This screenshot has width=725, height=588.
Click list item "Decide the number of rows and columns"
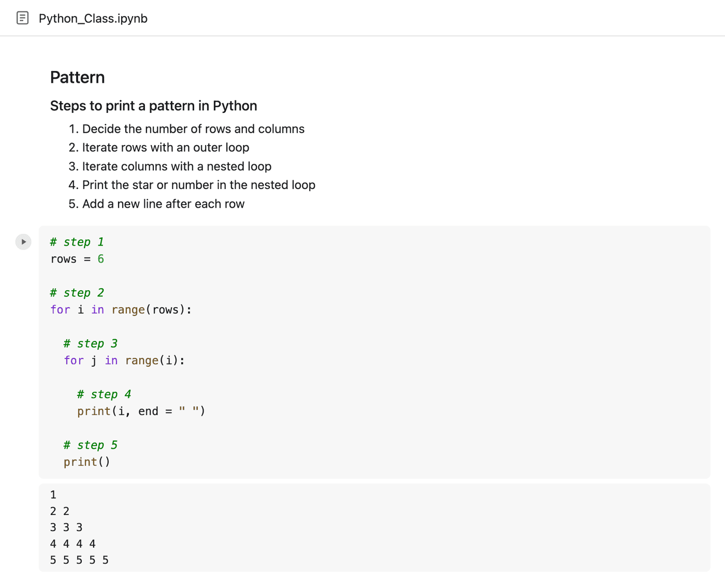(x=193, y=129)
